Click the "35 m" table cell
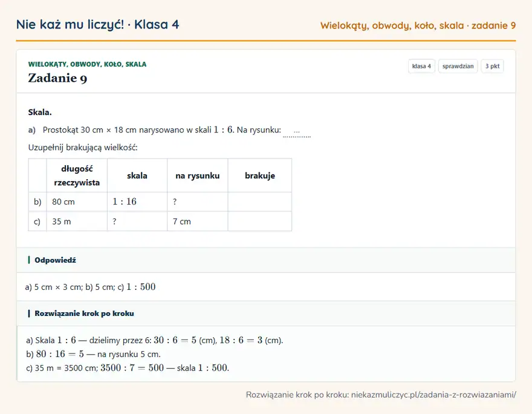This screenshot has height=414, width=532. tap(77, 222)
